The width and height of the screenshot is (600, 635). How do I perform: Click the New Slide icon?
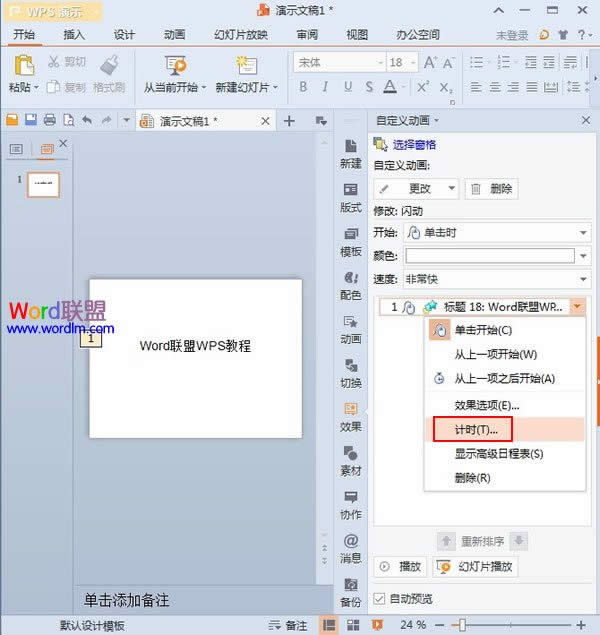click(245, 66)
